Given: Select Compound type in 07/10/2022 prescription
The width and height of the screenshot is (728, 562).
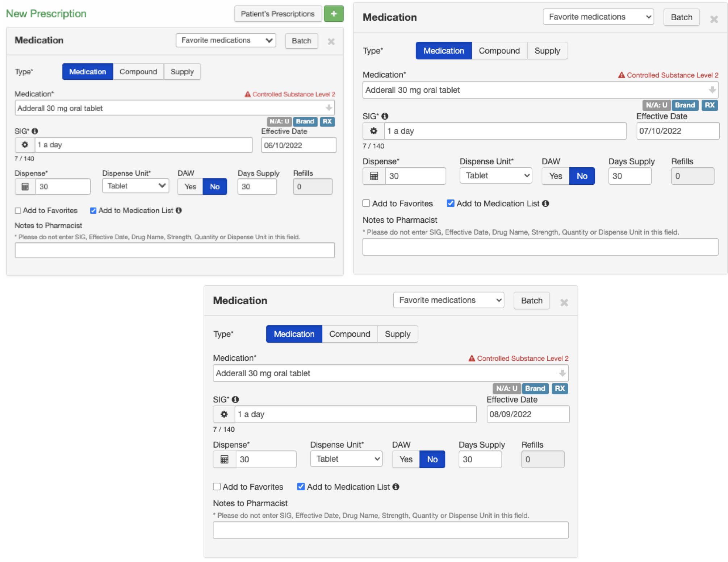Looking at the screenshot, I should click(x=499, y=51).
